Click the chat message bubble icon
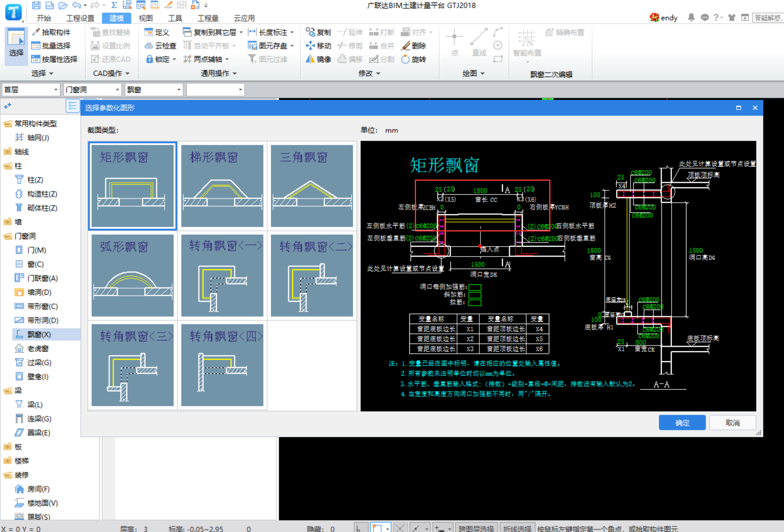This screenshot has width=784, height=532. click(704, 17)
